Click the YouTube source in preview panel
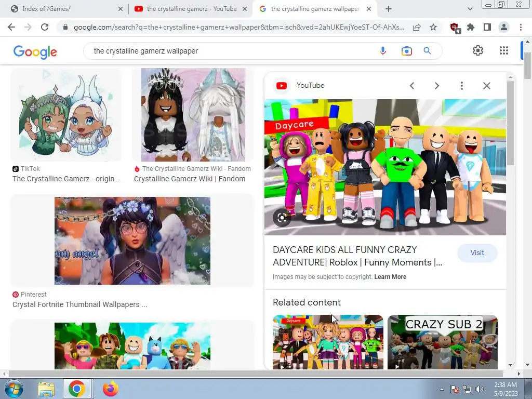Screen dimensions: 532x399 coord(311,86)
